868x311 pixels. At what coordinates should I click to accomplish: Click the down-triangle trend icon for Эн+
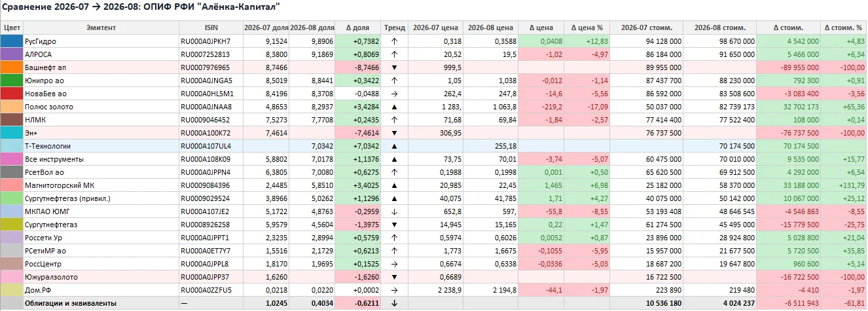394,132
